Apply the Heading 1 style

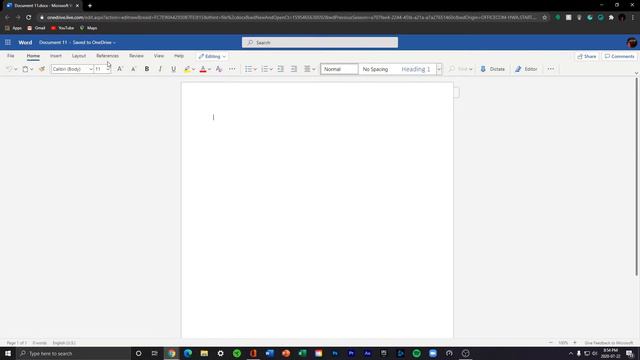coord(416,69)
